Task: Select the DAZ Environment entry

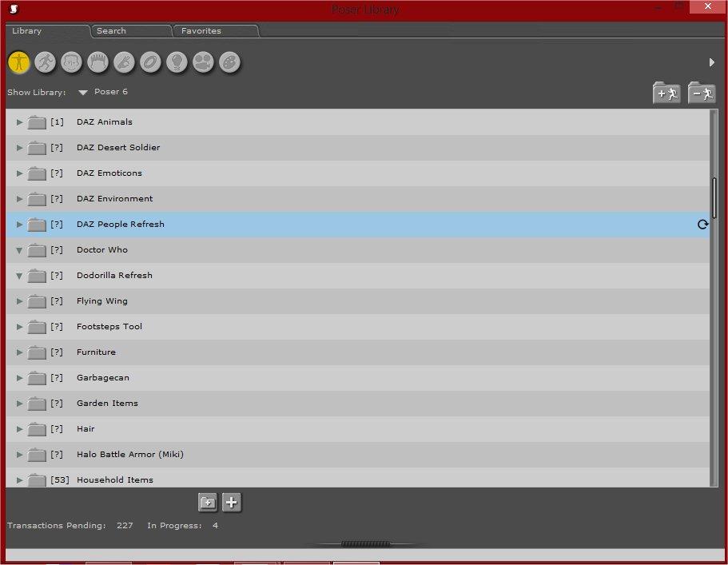Action: (x=357, y=199)
